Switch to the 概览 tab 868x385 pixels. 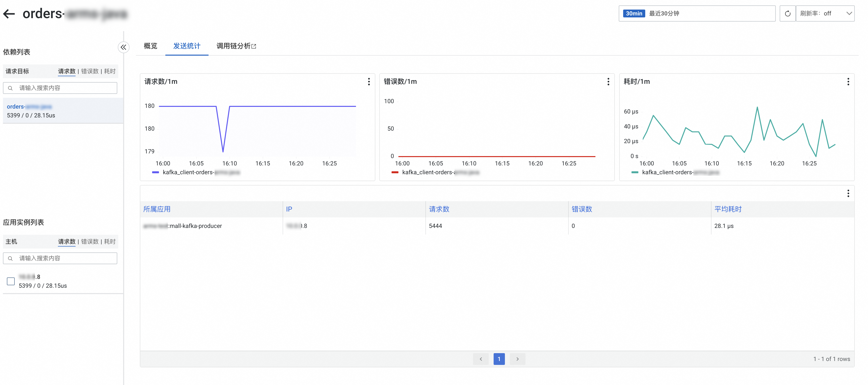coord(150,46)
